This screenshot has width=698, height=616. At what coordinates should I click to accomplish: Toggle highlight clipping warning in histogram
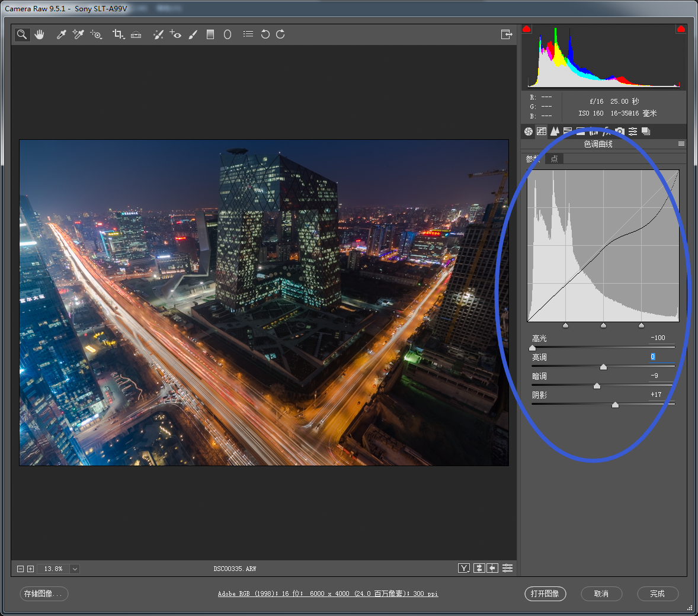681,29
